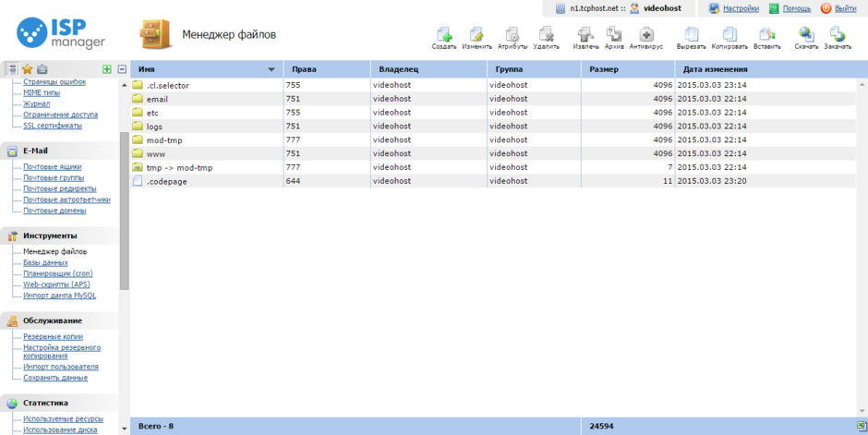The width and height of the screenshot is (868, 435).
Task: Collapse the Инструменты sidebar section
Action: (x=59, y=236)
